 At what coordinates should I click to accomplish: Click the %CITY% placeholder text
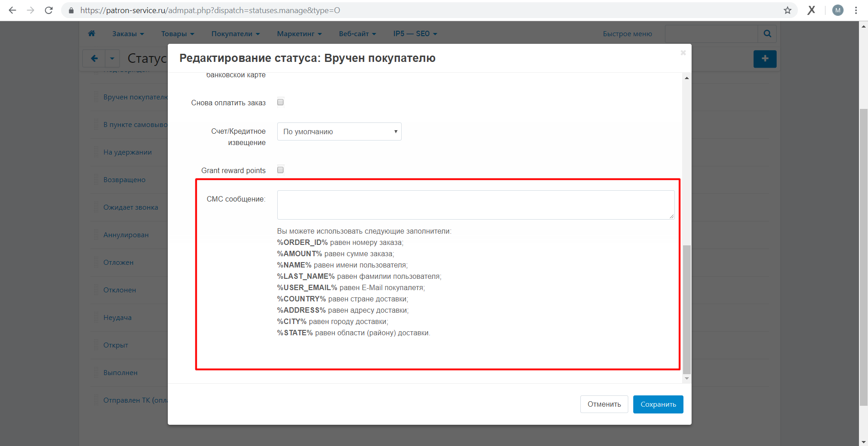[292, 322]
